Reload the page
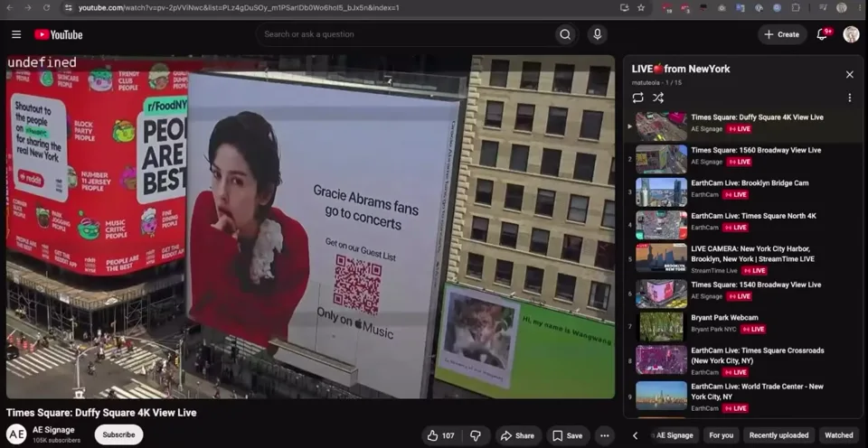 click(x=46, y=8)
